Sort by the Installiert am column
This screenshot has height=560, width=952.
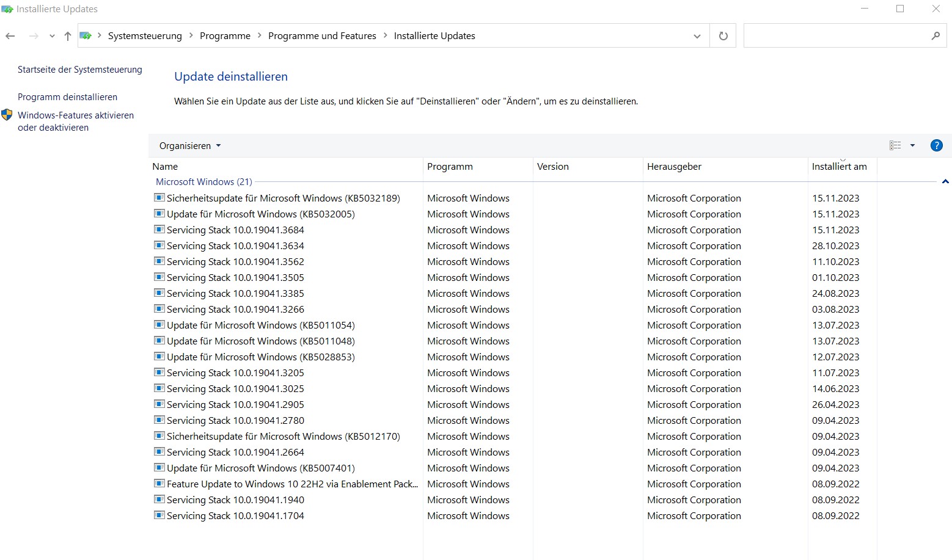[x=839, y=167]
